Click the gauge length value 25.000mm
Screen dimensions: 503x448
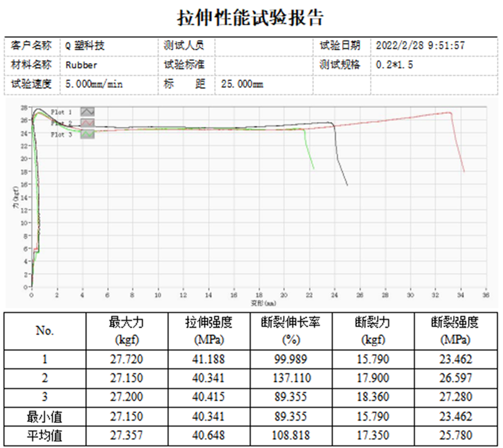click(x=242, y=84)
